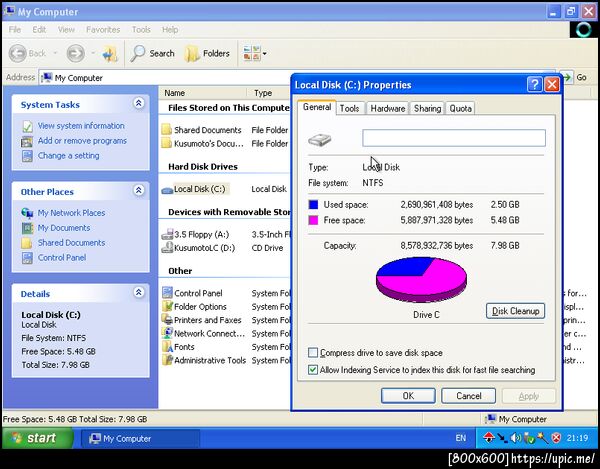The width and height of the screenshot is (600, 469).
Task: Click the volume speaker icon in system tray
Action: click(x=515, y=438)
